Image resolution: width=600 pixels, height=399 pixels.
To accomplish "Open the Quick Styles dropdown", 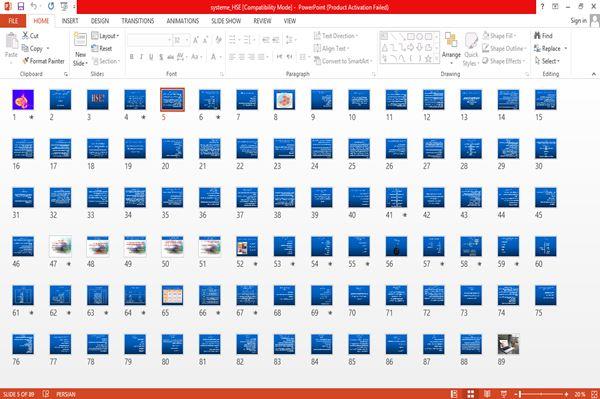I will pyautogui.click(x=471, y=49).
